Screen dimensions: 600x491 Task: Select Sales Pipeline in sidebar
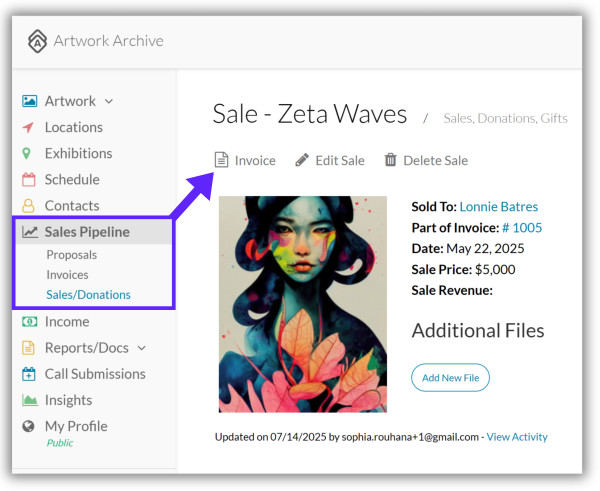pyautogui.click(x=87, y=232)
